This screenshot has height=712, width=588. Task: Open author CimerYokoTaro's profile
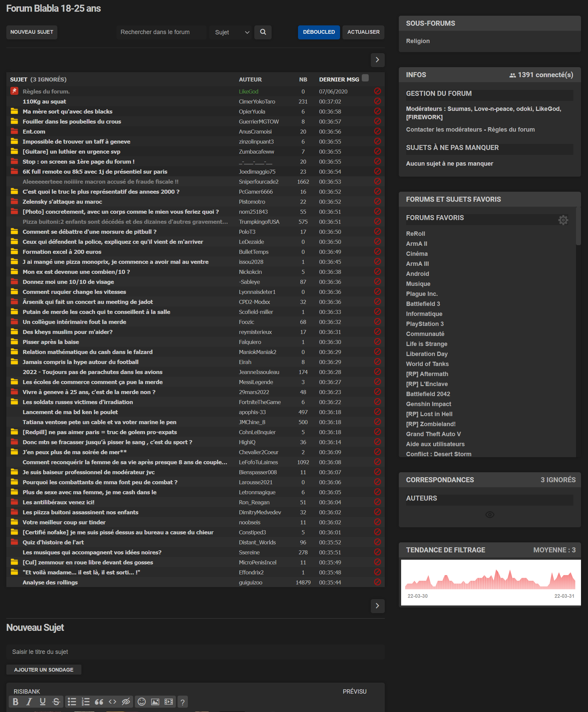257,101
